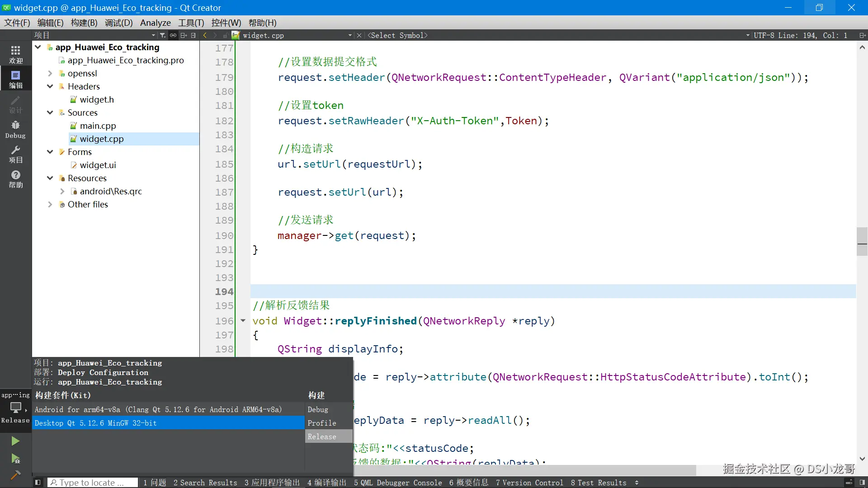The height and width of the screenshot is (488, 868).
Task: Open the Projects (项目) wrench mode
Action: click(x=16, y=154)
